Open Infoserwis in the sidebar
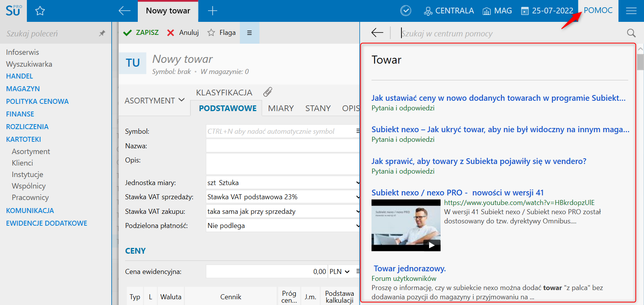This screenshot has height=305, width=644. pyautogui.click(x=22, y=52)
